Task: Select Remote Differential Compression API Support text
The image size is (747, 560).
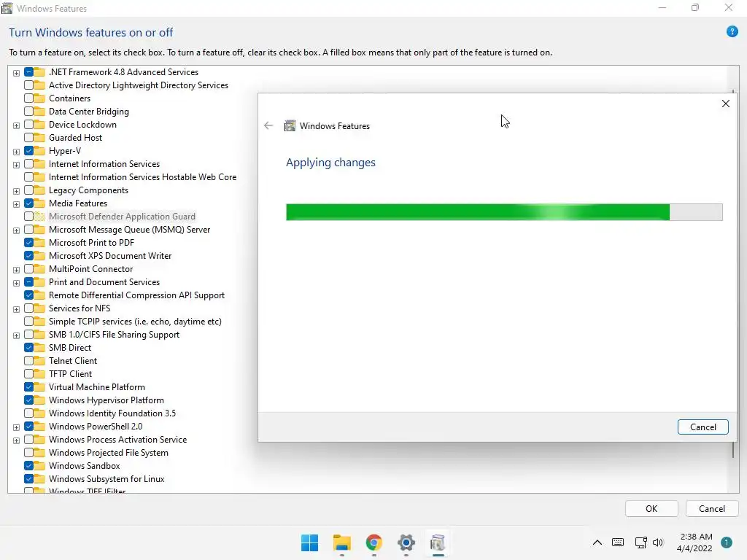Action: click(136, 295)
